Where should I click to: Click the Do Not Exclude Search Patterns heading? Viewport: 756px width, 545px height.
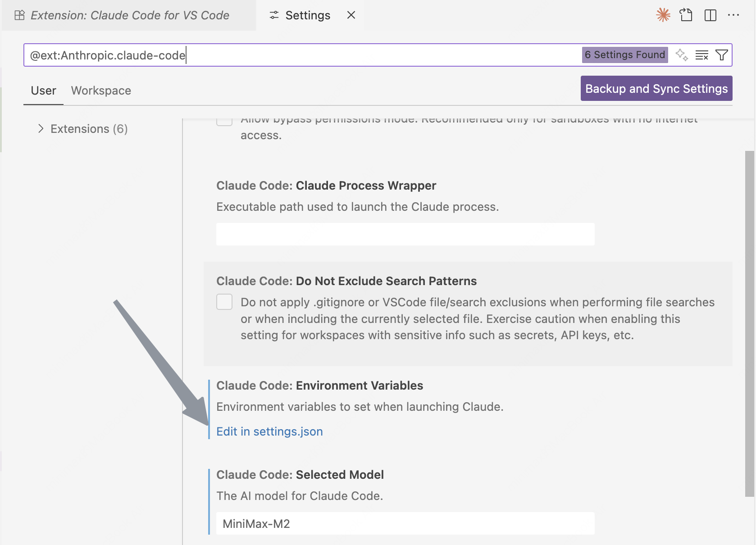coord(346,281)
